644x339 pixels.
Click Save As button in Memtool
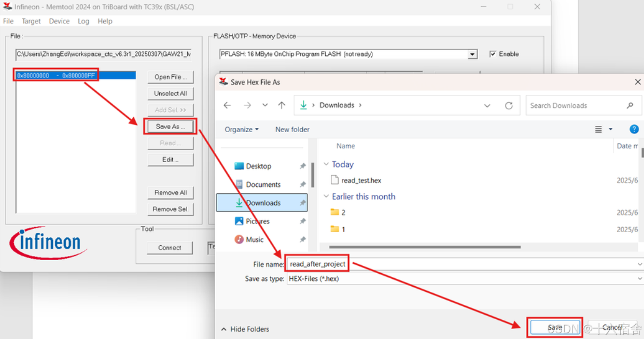(170, 126)
